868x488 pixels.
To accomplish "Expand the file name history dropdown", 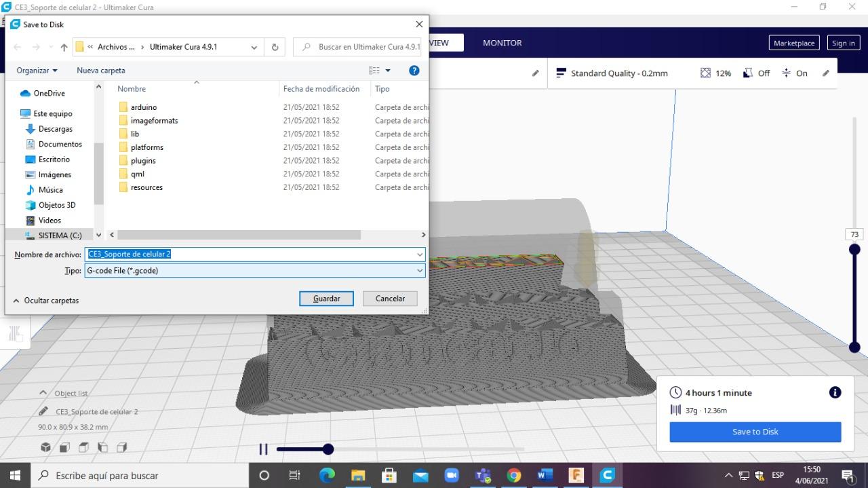I will click(x=420, y=255).
